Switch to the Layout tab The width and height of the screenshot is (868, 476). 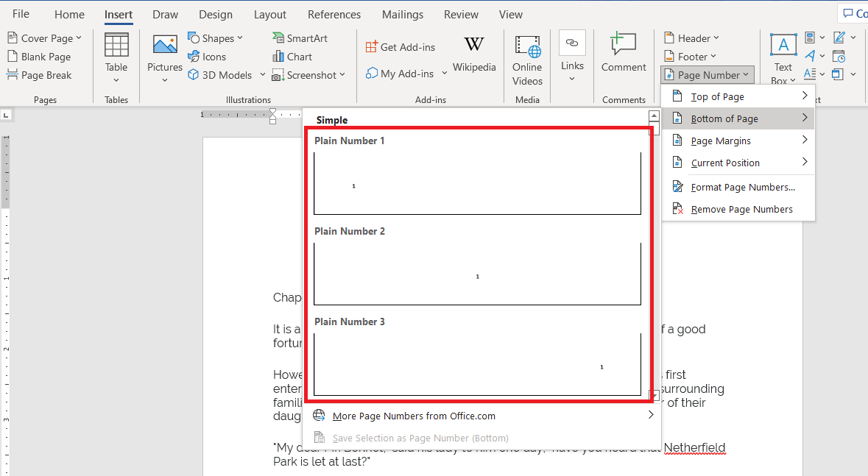pos(269,15)
